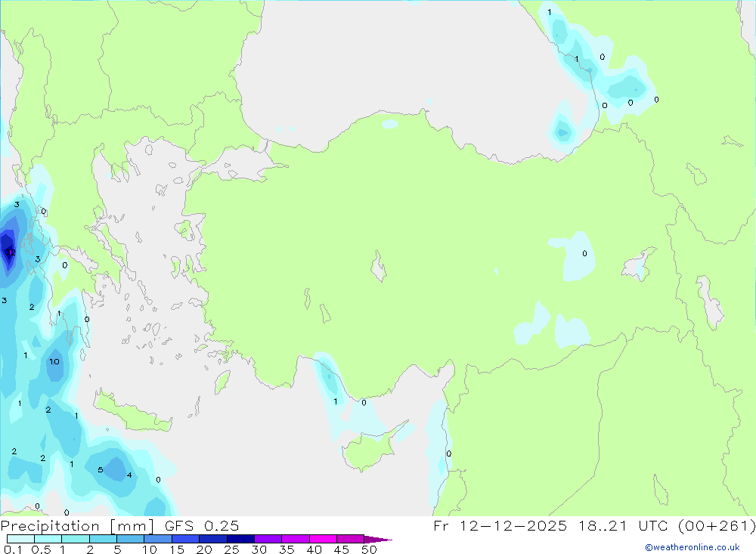Click the 25–30 mm dark navy swatch
Viewport: 756px width, 554px height.
pos(240,539)
